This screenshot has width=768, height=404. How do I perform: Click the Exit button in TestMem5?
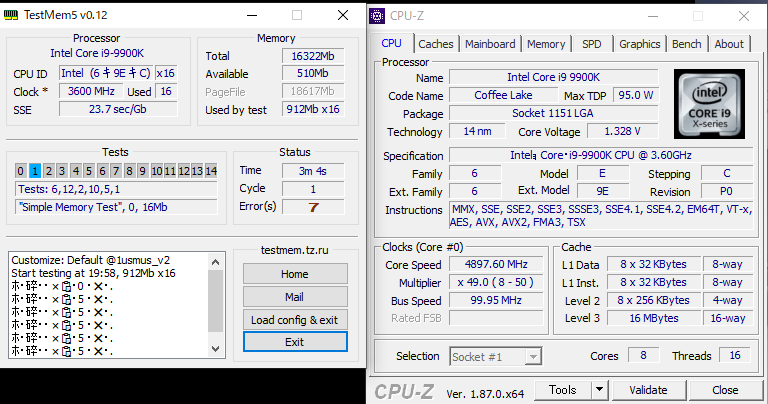(295, 342)
